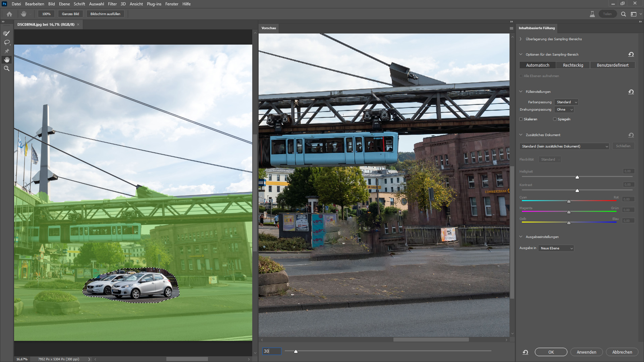Click reset all settings icon beside OK
Viewport: 644px width, 362px height.
(x=525, y=352)
